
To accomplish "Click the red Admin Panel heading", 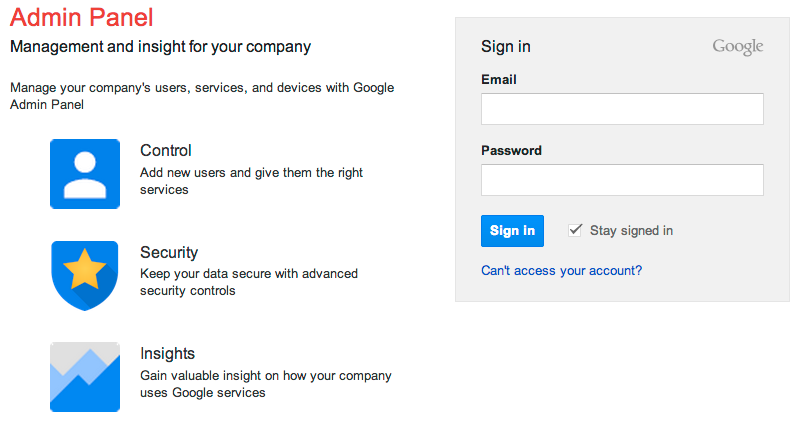I will click(x=81, y=17).
